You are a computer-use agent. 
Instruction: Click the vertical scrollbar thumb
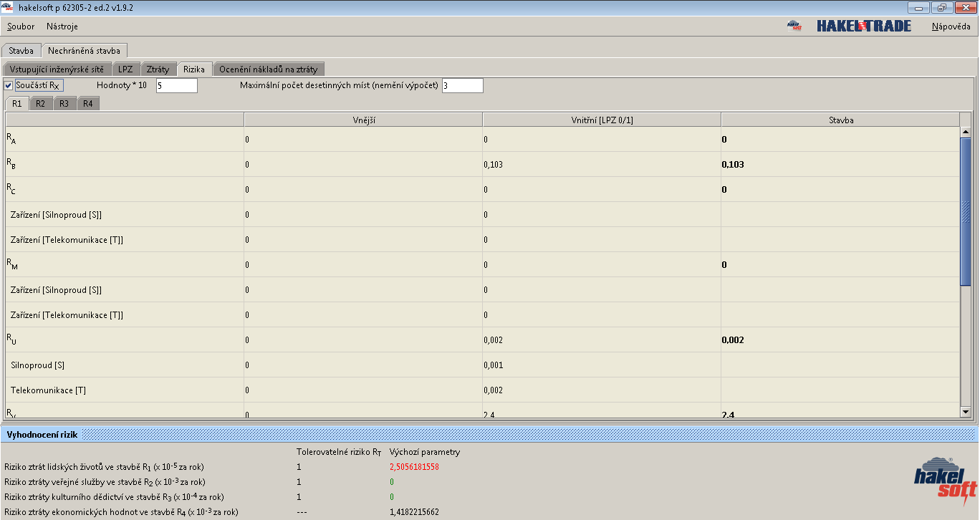pos(965,212)
